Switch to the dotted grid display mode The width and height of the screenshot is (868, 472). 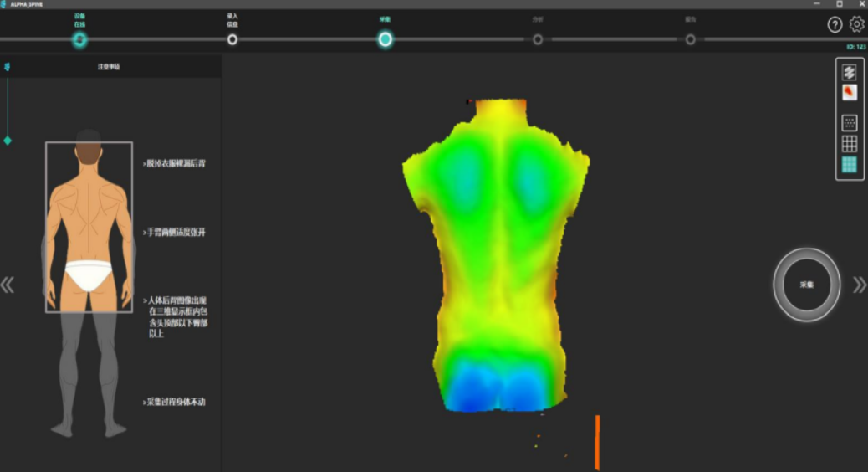(849, 123)
